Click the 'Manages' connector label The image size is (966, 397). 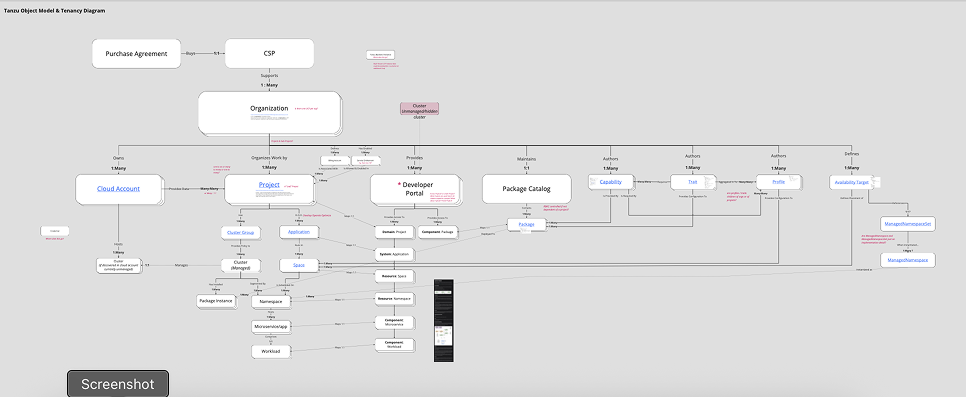[182, 266]
